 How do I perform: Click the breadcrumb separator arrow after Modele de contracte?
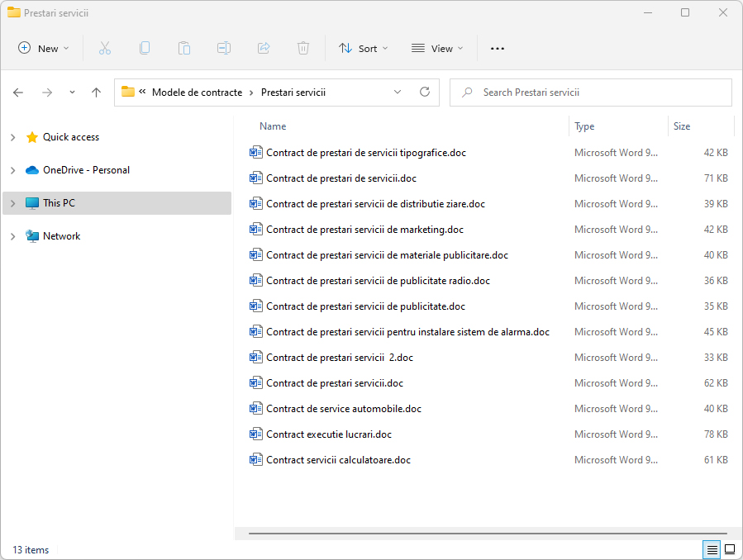(x=251, y=93)
